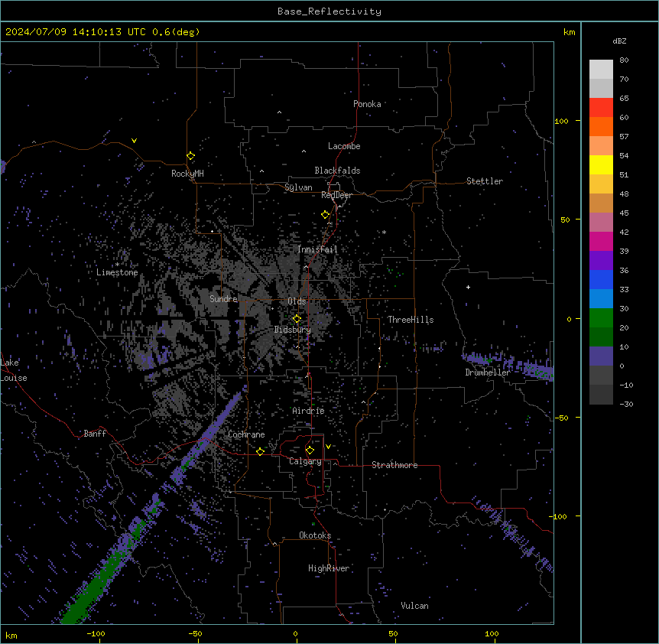Click the Airdrie city label

point(309,411)
